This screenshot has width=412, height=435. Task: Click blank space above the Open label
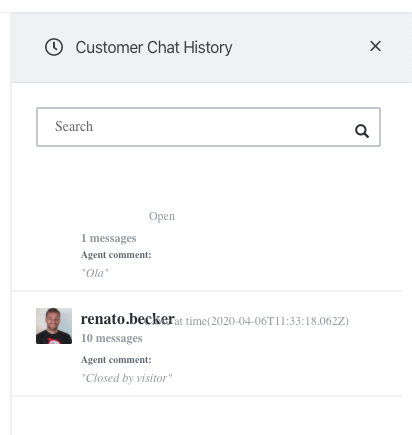pyautogui.click(x=207, y=180)
